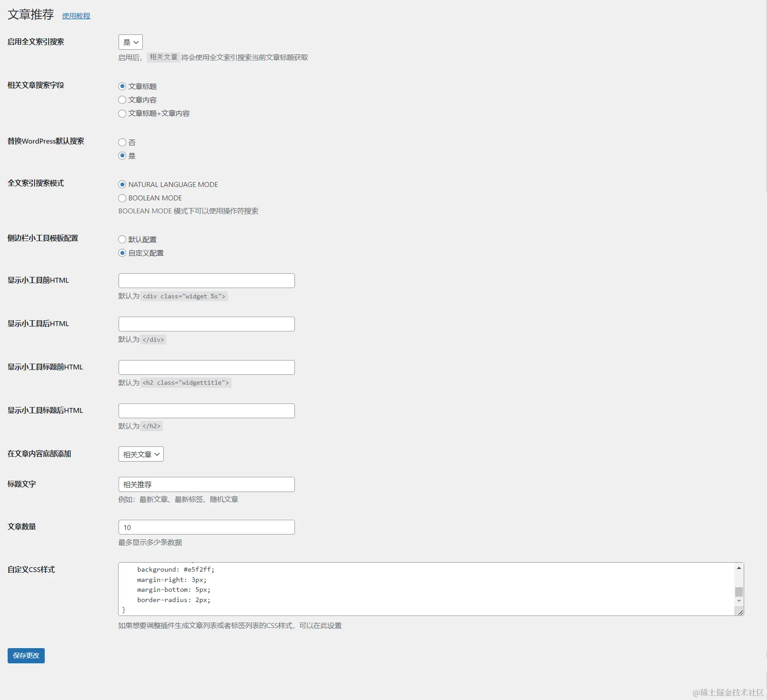Focus the 显示小工具后HTML input field
The width and height of the screenshot is (767, 700).
tap(207, 324)
